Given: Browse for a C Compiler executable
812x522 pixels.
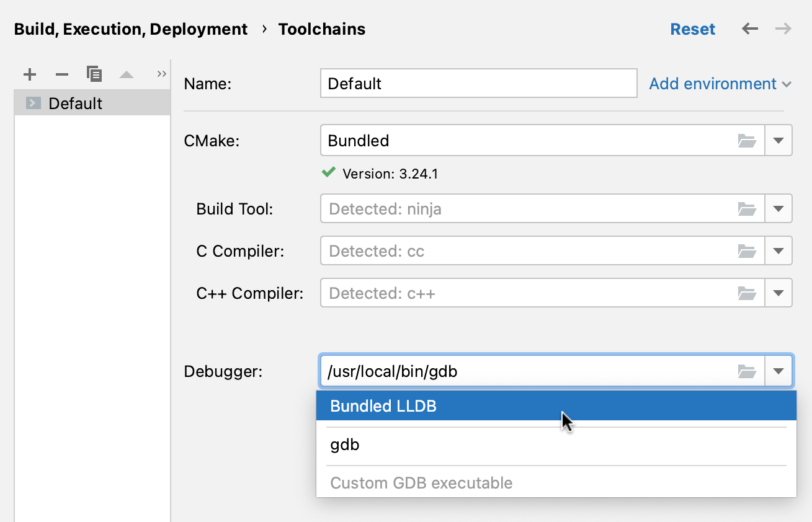Looking at the screenshot, I should tap(747, 250).
